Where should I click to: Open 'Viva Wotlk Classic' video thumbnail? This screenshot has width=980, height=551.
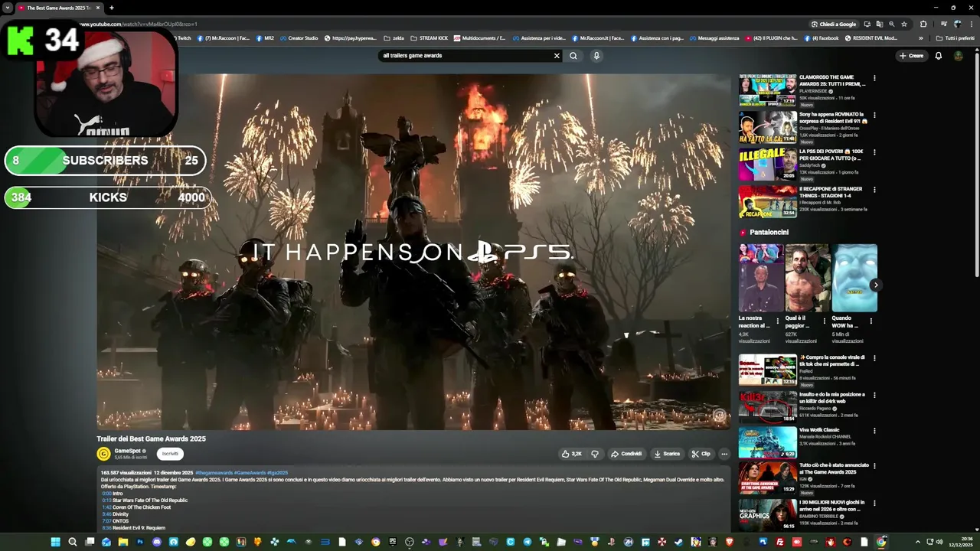click(767, 442)
